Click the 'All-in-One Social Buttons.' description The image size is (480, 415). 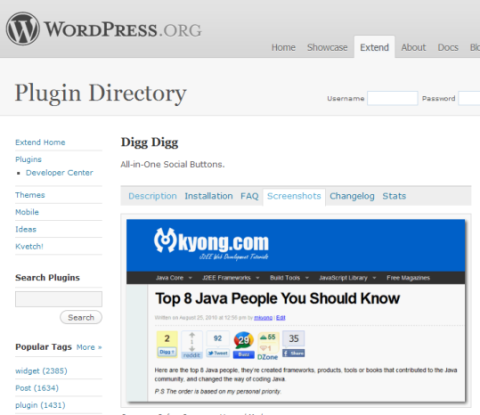pyautogui.click(x=173, y=164)
